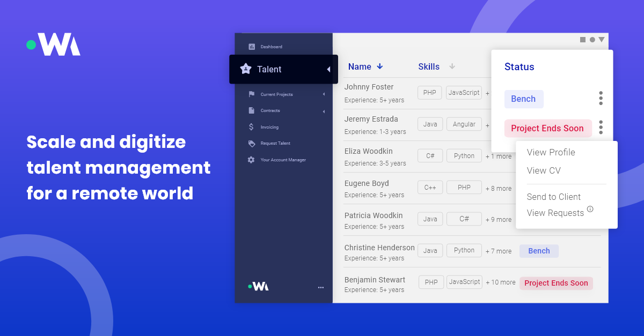Sort by Name using the down arrow

click(380, 66)
